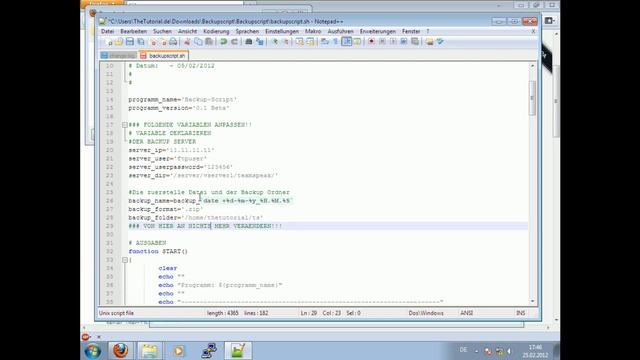The image size is (640, 360).
Task: Open the Makro menu
Action: [313, 31]
